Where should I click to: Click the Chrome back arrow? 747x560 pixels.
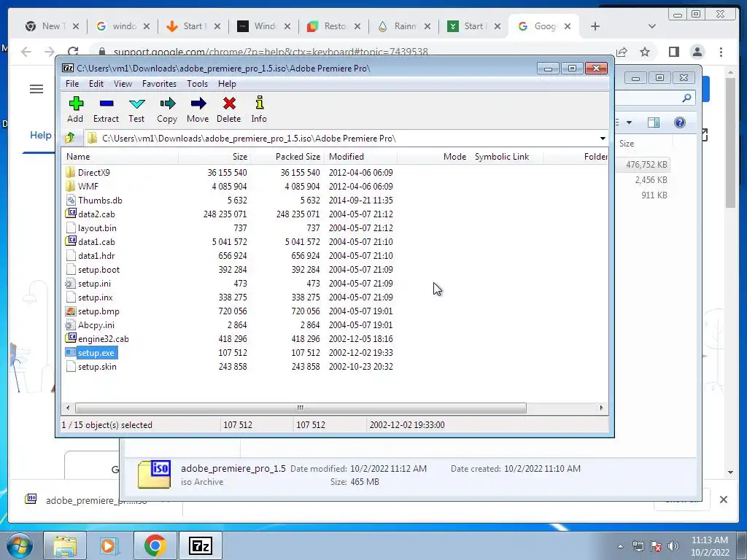pyautogui.click(x=26, y=52)
